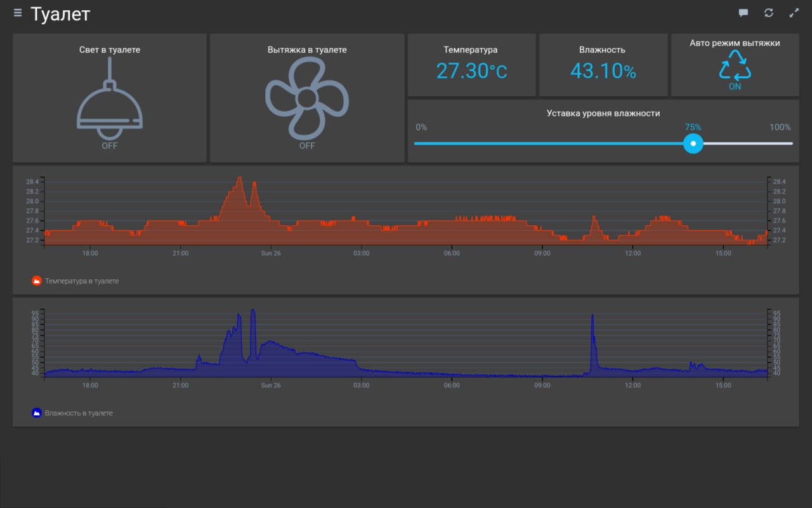Image resolution: width=812 pixels, height=508 pixels.
Task: Click the 09:00 axis label on temperature chart
Action: point(542,253)
